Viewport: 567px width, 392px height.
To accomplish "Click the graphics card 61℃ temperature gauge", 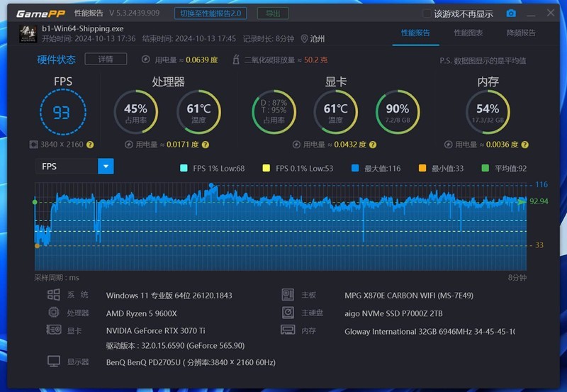I will coord(335,112).
